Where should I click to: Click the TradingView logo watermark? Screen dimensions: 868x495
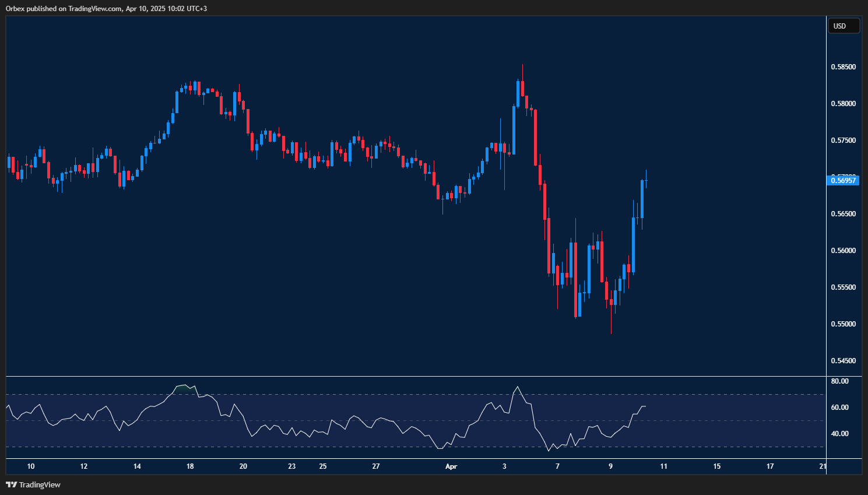tap(38, 485)
